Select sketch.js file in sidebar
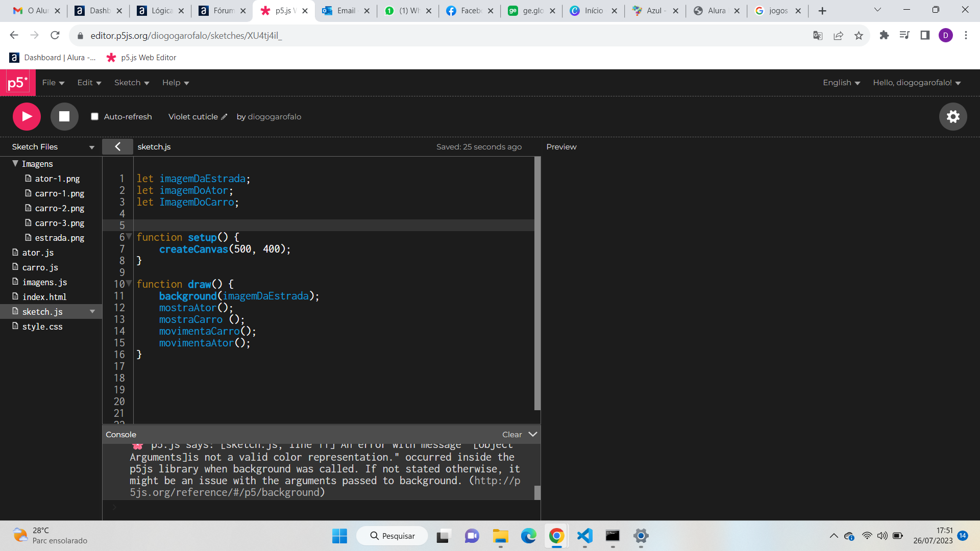980x551 pixels. click(42, 312)
